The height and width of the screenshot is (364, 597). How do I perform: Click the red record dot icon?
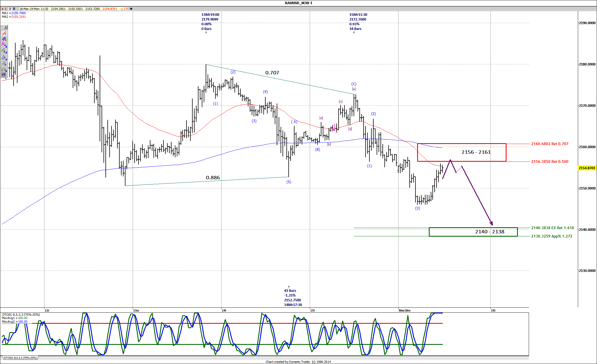pos(2,9)
